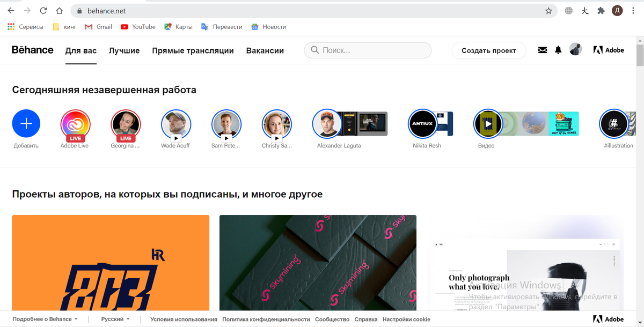Switch to the "Лучшие" tab
644x327 pixels.
click(x=124, y=50)
